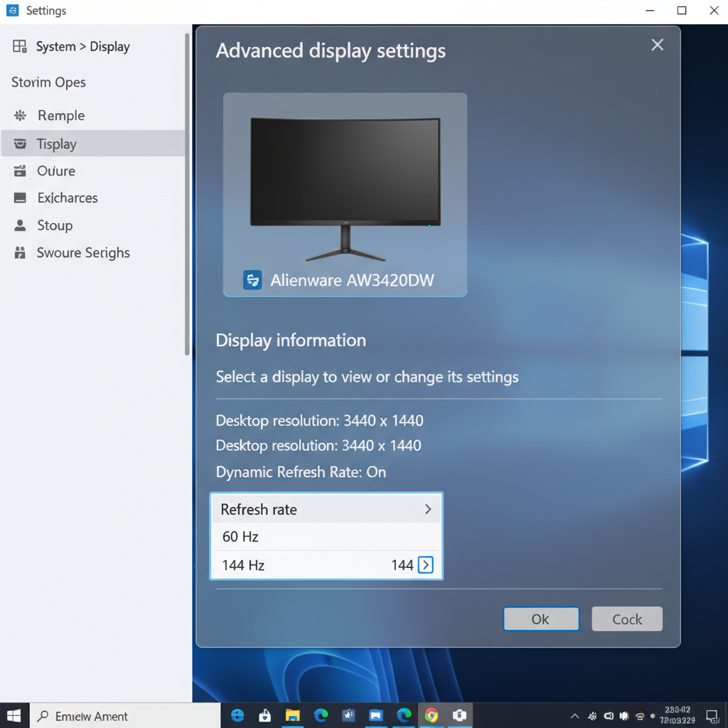Image resolution: width=728 pixels, height=728 pixels.
Task: Open the Microsoft Store bag in taskbar
Action: [x=264, y=715]
